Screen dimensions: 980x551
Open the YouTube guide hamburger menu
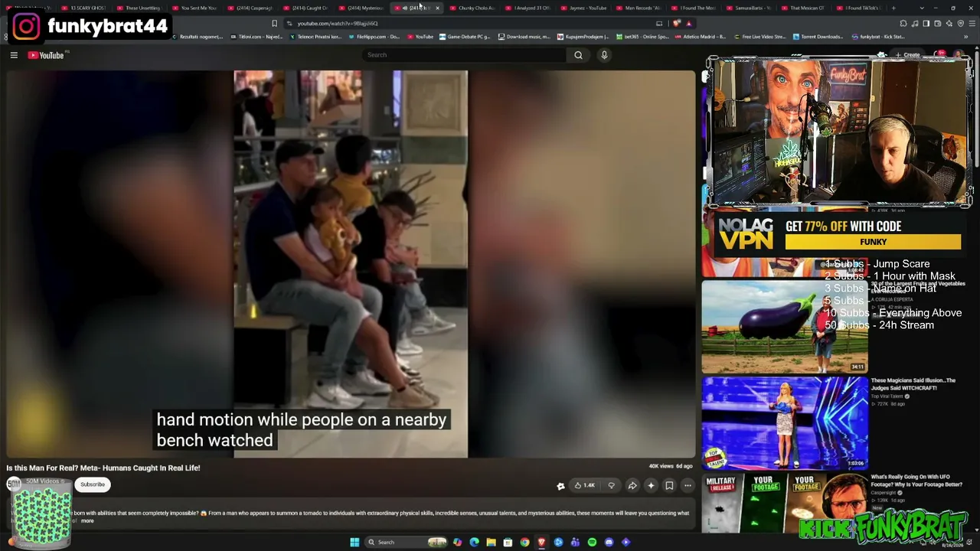point(14,55)
